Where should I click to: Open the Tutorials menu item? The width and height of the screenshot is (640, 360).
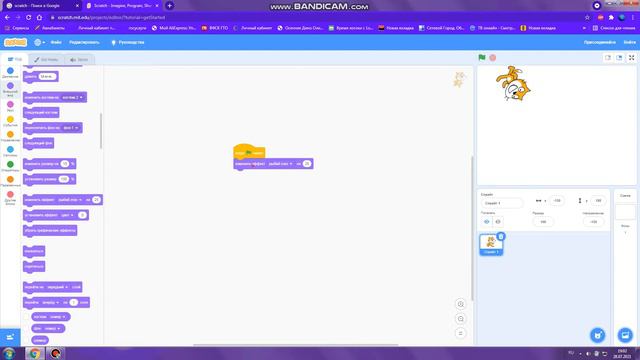click(128, 42)
